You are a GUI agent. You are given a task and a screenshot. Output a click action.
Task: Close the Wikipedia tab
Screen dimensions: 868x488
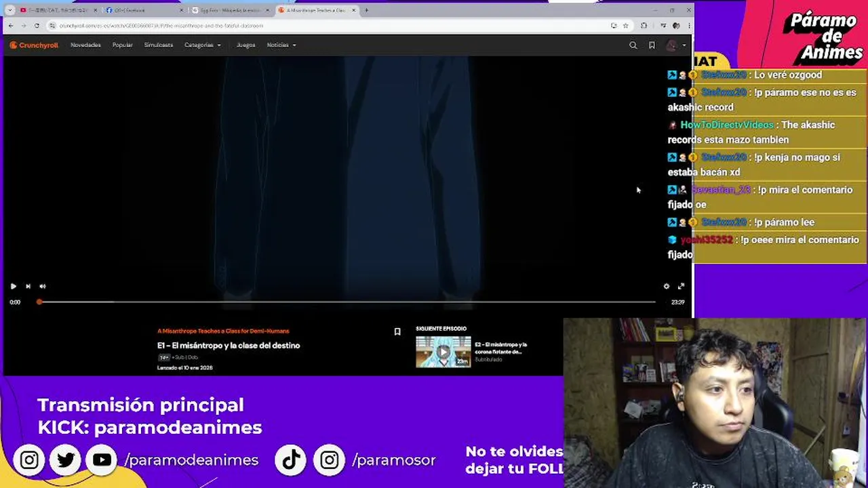(x=267, y=10)
